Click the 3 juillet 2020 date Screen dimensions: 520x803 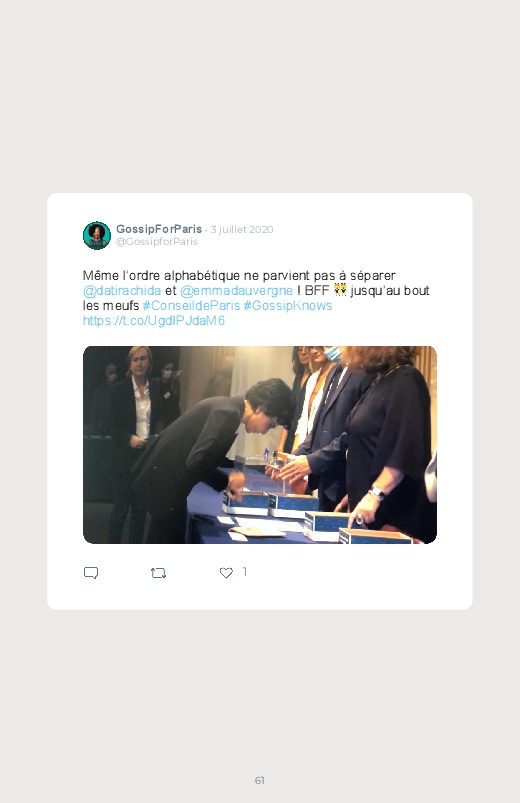[x=242, y=229]
